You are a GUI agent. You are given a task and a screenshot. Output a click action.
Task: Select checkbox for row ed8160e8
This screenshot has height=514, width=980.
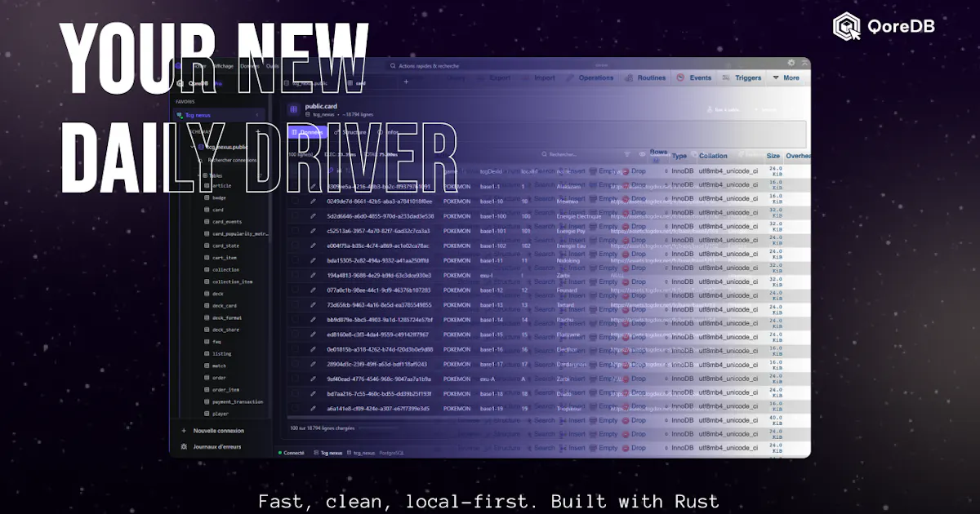tap(295, 335)
